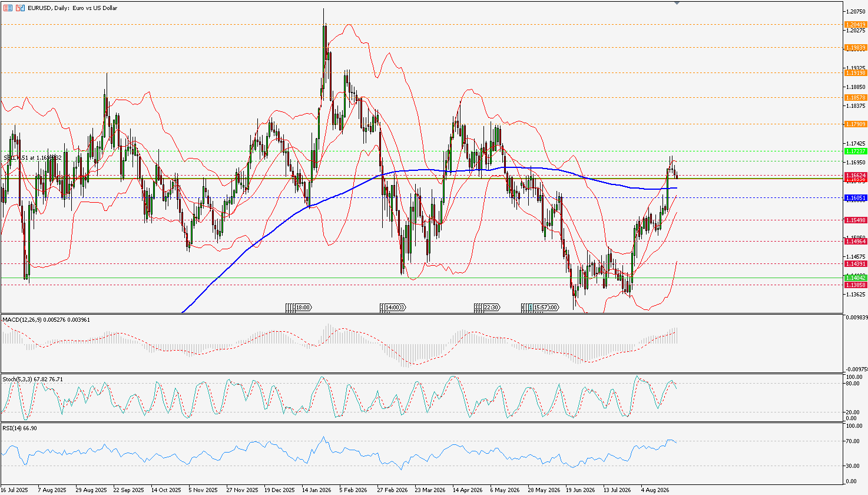Click the red 1.15498 price level tag
Image resolution: width=868 pixels, height=495 pixels.
point(855,220)
